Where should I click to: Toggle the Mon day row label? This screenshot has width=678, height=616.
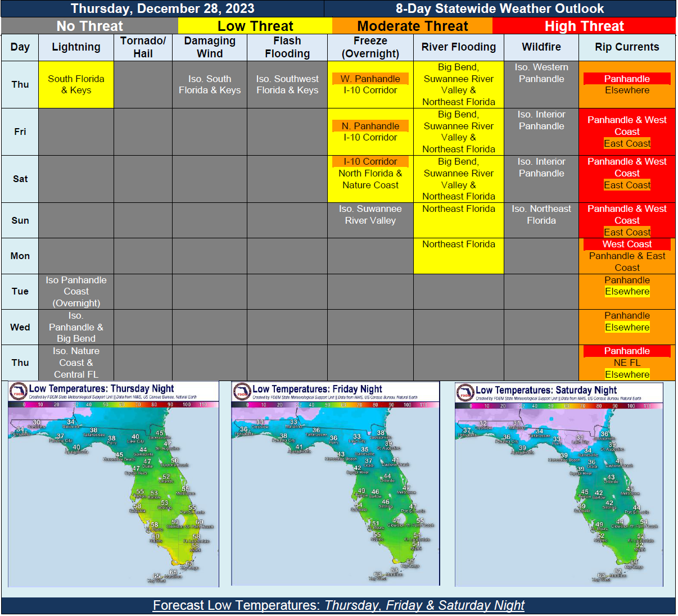[20, 256]
